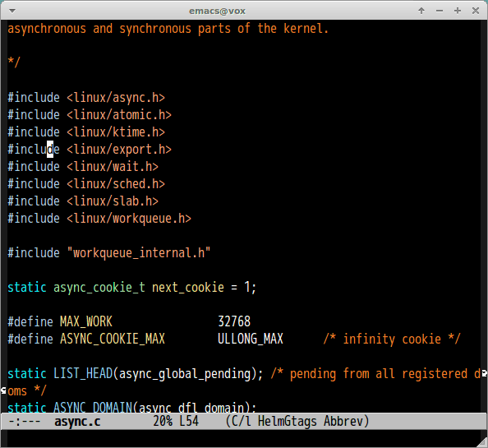Minimize the emacs@vox window

click(x=440, y=11)
